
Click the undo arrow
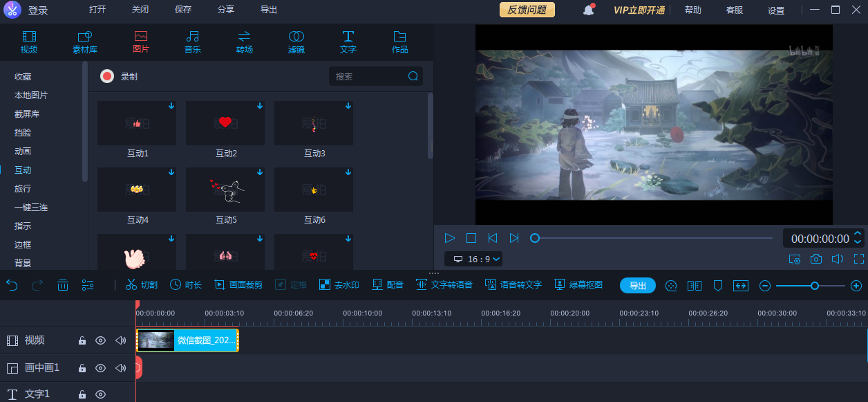(x=12, y=285)
